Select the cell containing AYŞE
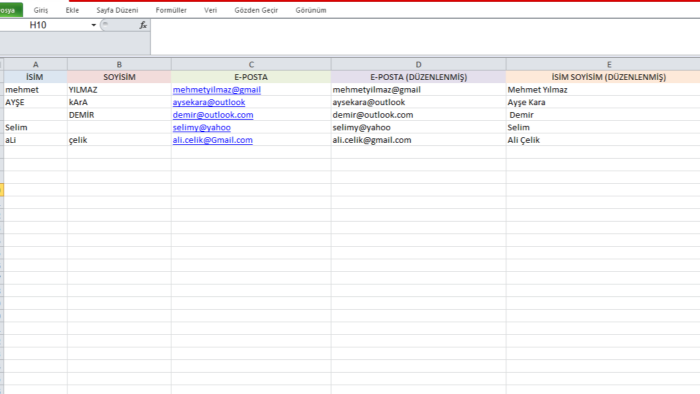Viewport: 700px width, 394px height. [x=36, y=102]
